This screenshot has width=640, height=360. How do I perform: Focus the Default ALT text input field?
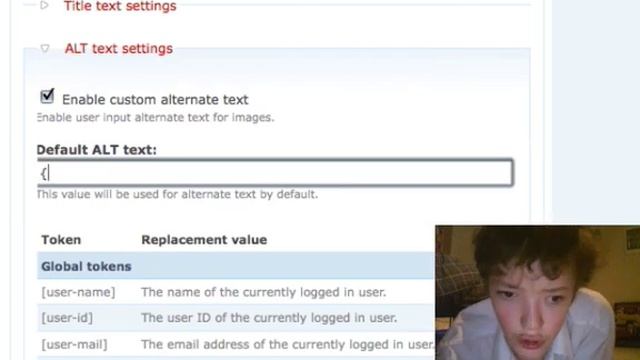275,173
